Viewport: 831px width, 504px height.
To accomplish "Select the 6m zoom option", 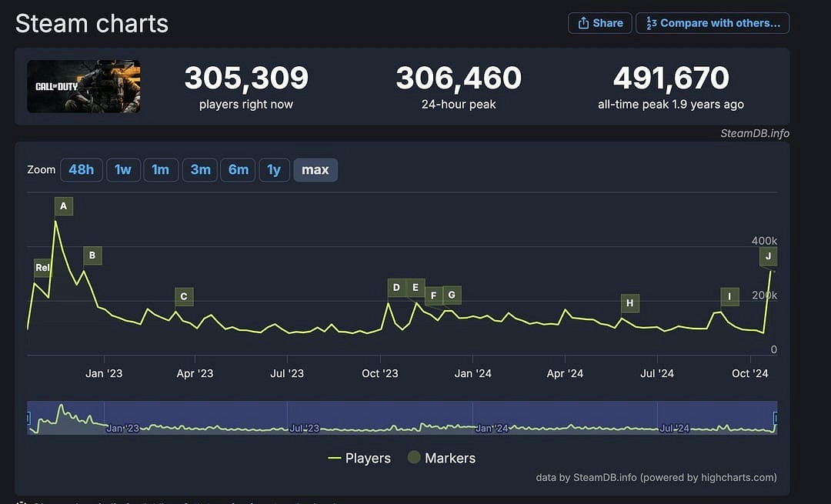I will click(x=238, y=169).
